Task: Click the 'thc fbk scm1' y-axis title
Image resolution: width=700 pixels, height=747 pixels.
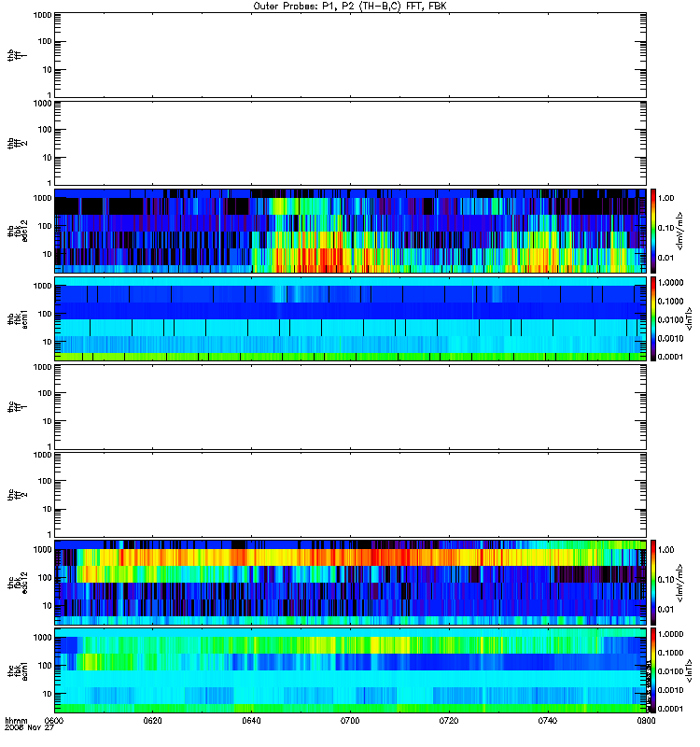Action: [18, 670]
